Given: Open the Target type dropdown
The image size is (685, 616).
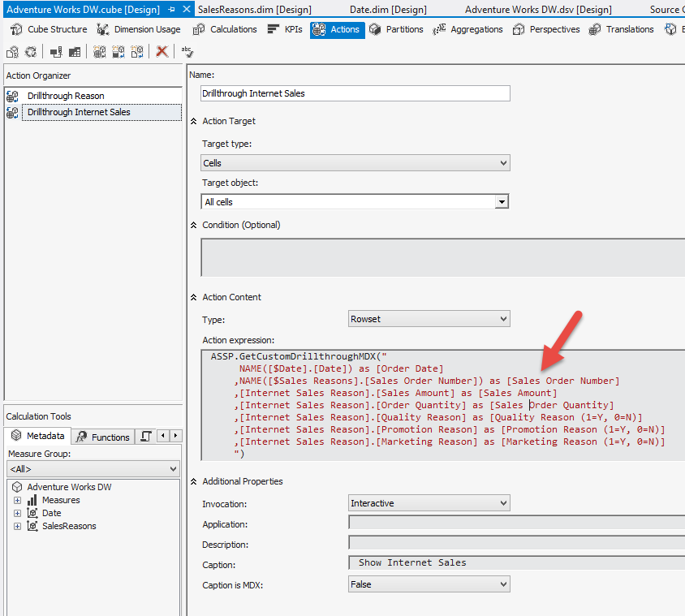Looking at the screenshot, I should (355, 163).
